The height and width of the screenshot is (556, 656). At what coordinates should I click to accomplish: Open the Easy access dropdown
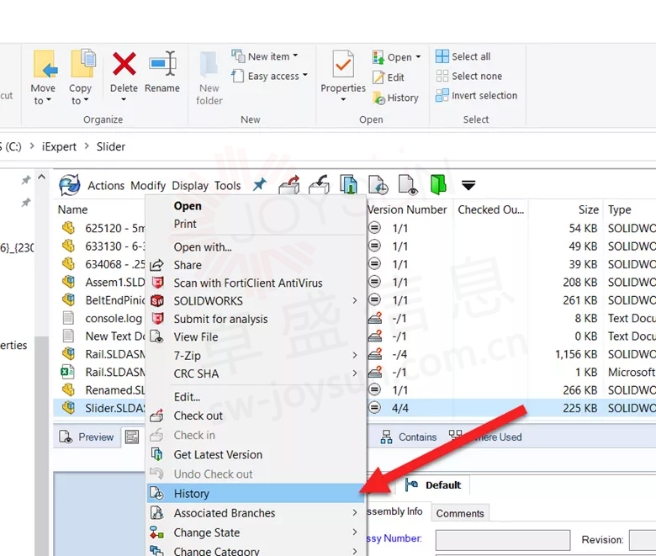tap(270, 76)
